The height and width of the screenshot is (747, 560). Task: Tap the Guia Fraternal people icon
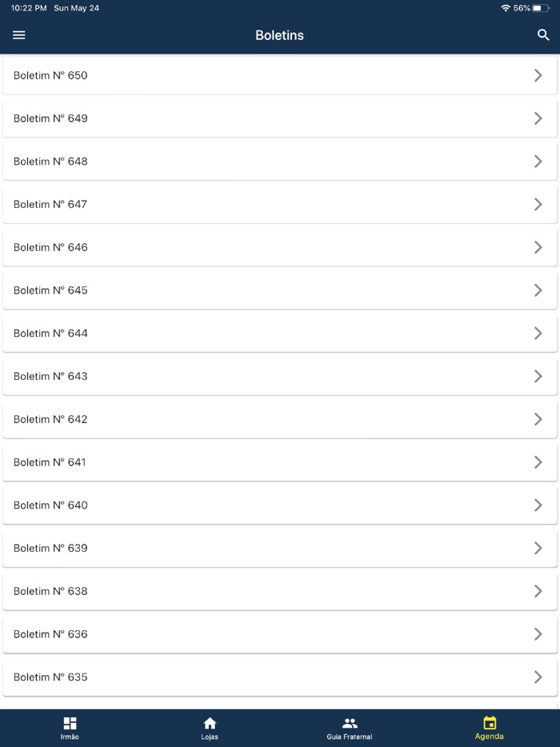point(350,723)
